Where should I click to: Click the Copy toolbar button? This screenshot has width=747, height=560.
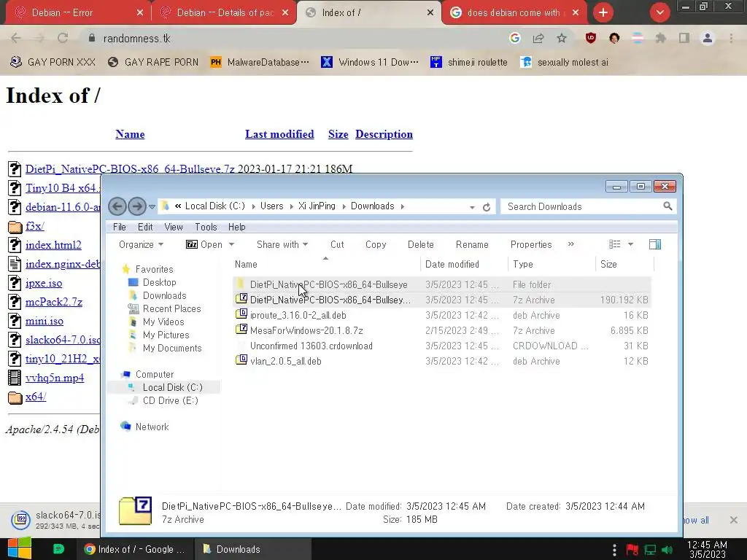(x=376, y=244)
